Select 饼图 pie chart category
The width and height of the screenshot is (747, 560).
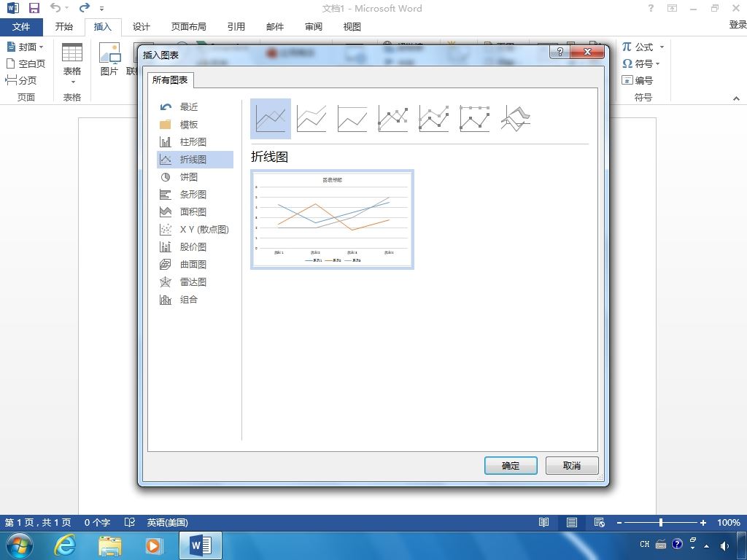point(195,177)
